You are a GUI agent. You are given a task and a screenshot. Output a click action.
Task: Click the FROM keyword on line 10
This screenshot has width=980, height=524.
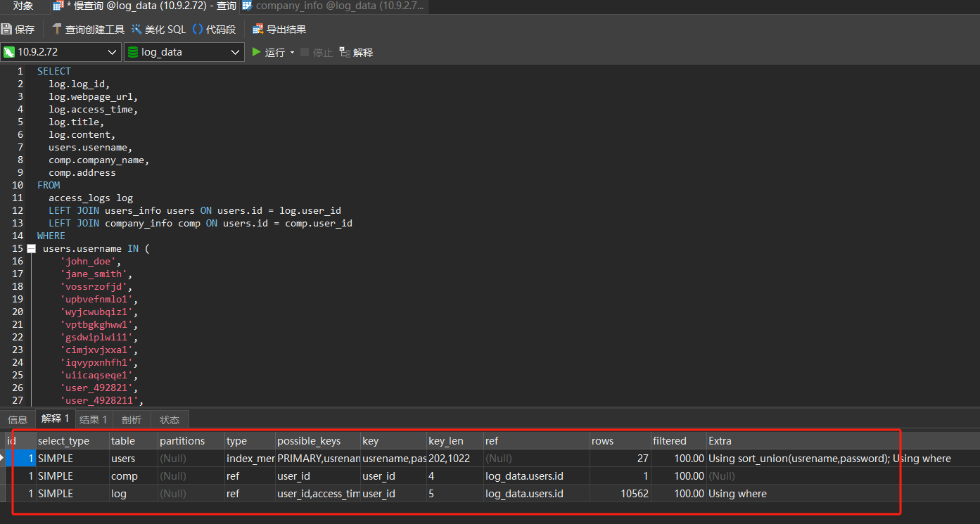pos(49,185)
